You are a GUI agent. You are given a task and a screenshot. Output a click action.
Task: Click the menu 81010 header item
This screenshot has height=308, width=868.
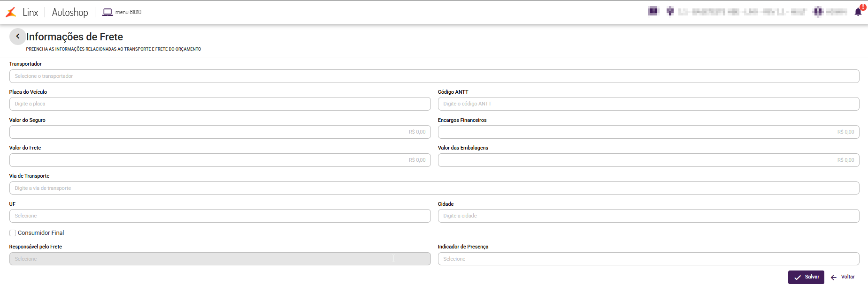point(128,12)
